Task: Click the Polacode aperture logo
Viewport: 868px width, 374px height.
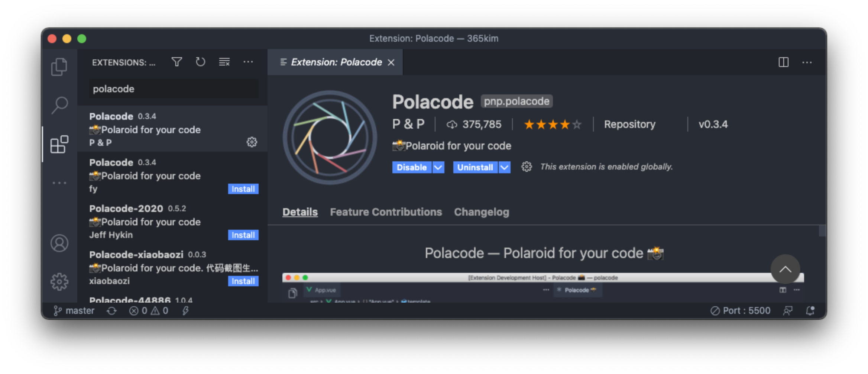Action: 330,138
